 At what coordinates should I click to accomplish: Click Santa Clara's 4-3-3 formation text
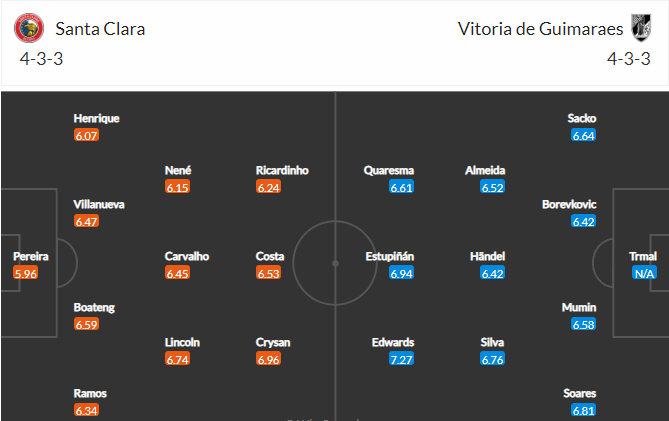point(41,59)
